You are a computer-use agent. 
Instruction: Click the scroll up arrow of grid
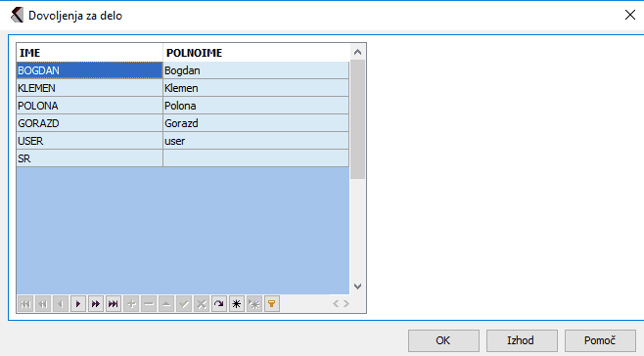[x=358, y=52]
